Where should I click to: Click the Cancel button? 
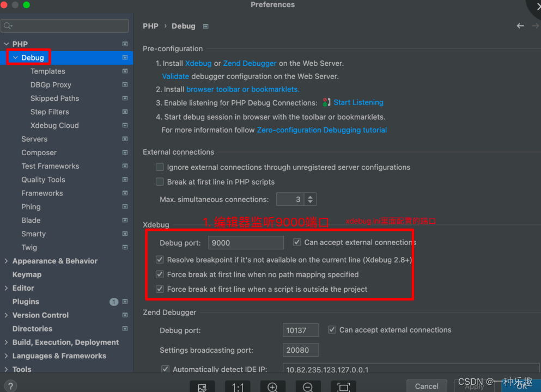[x=427, y=385]
